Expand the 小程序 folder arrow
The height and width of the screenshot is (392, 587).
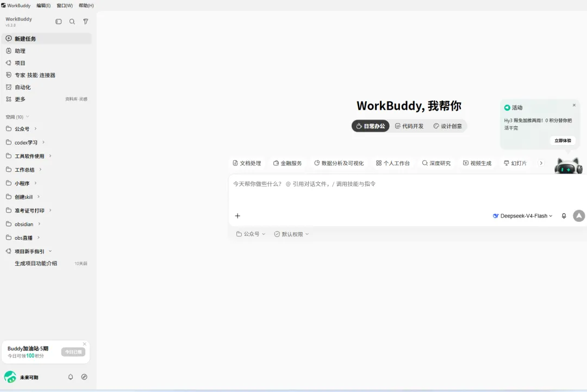tap(35, 183)
